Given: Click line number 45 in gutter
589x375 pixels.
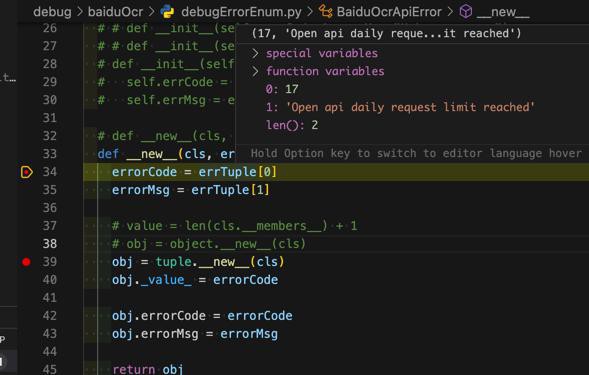Looking at the screenshot, I should [x=50, y=369].
